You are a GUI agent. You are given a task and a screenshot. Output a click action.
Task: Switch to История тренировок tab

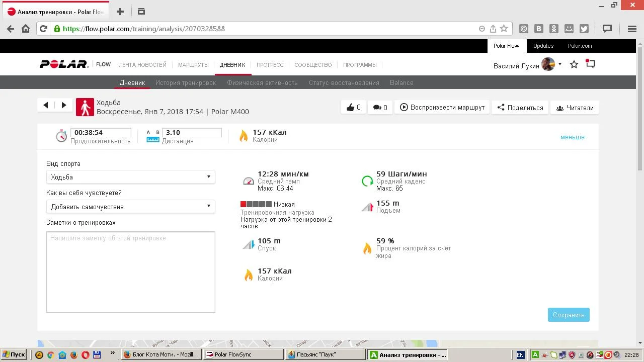pyautogui.click(x=186, y=82)
